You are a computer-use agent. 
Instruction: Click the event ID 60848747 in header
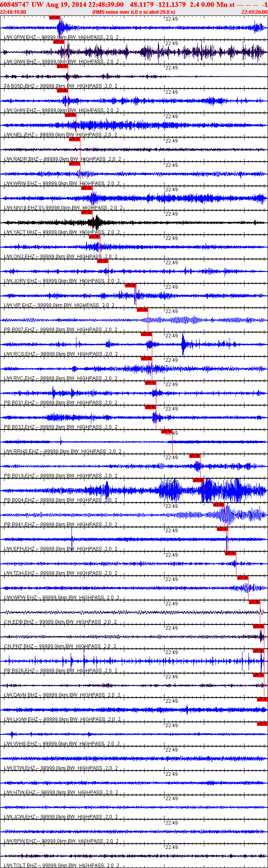(15, 4)
